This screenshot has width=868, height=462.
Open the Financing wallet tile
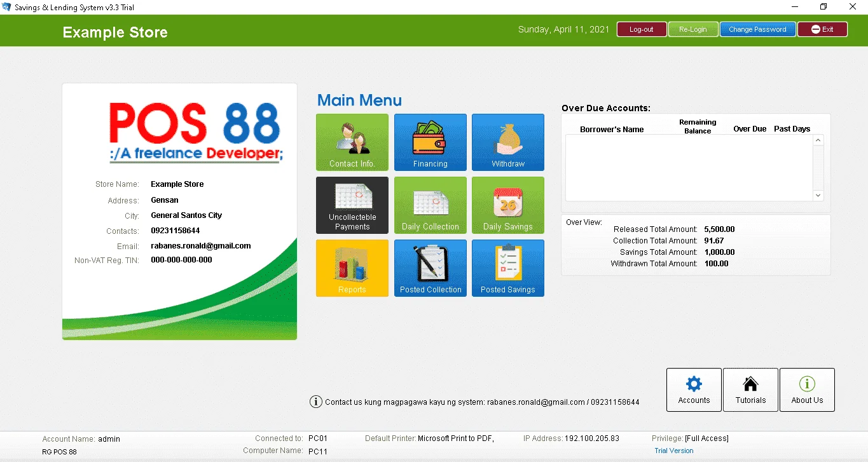(x=431, y=142)
